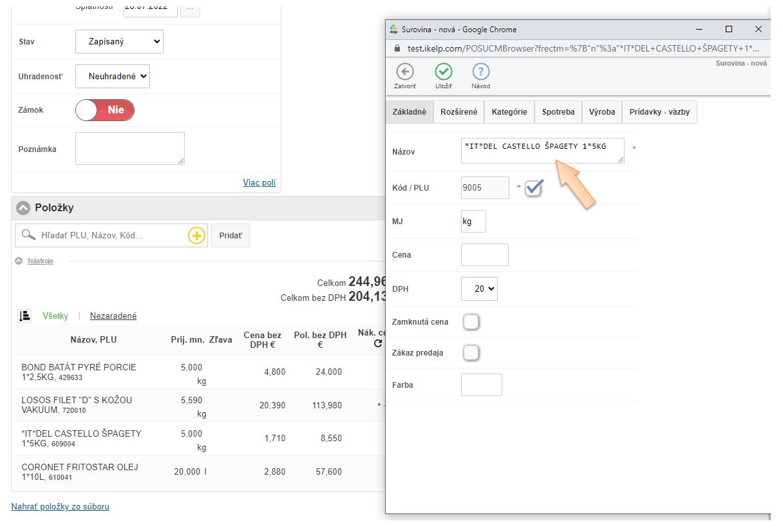Click the padlock icon in the address bar

(x=397, y=49)
